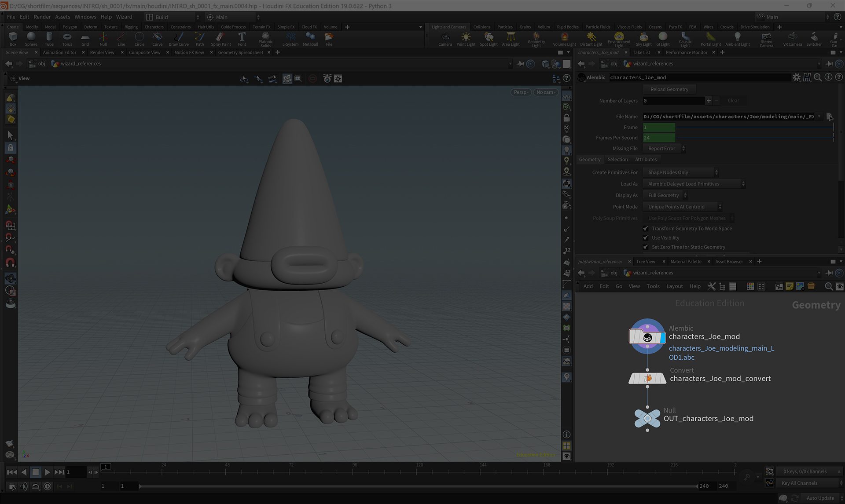Open the Point Mode dropdown

pyautogui.click(x=683, y=207)
